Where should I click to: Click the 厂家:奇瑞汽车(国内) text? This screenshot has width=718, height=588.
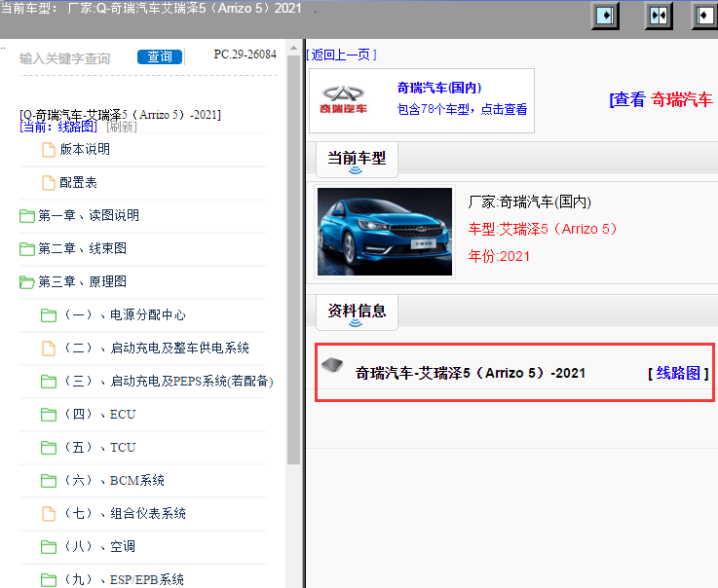[529, 202]
